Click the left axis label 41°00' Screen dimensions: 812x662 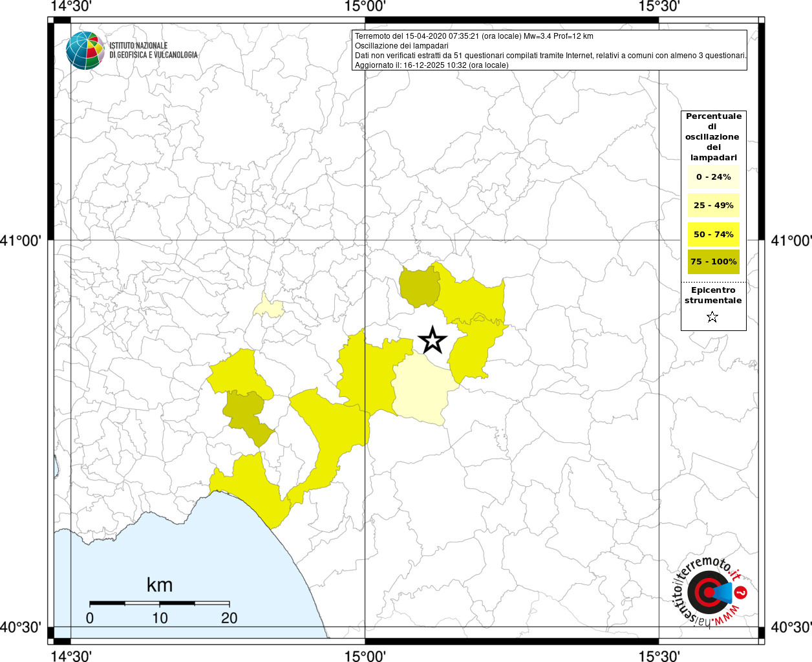[21, 240]
